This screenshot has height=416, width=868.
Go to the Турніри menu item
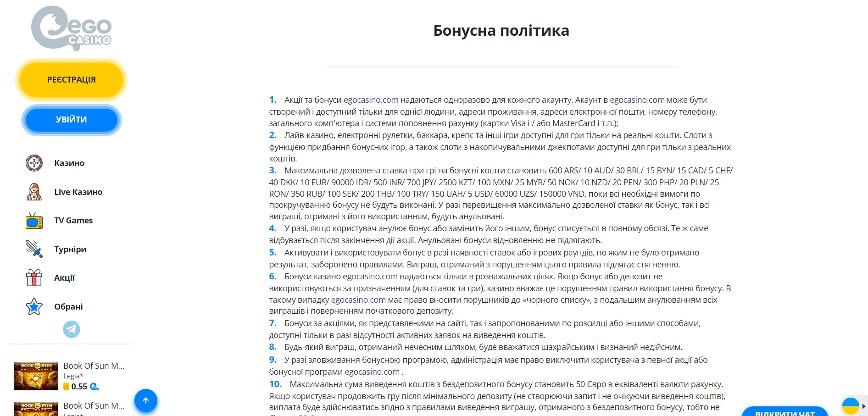pos(70,250)
